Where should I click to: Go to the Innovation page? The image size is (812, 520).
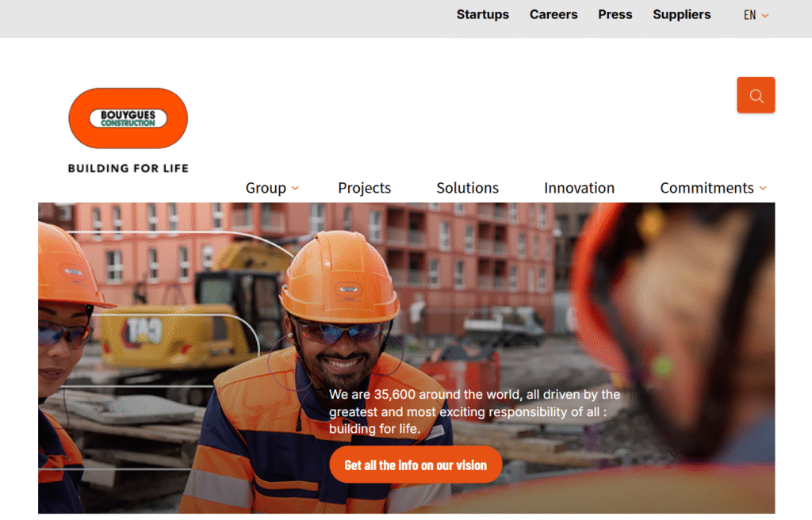pos(579,188)
